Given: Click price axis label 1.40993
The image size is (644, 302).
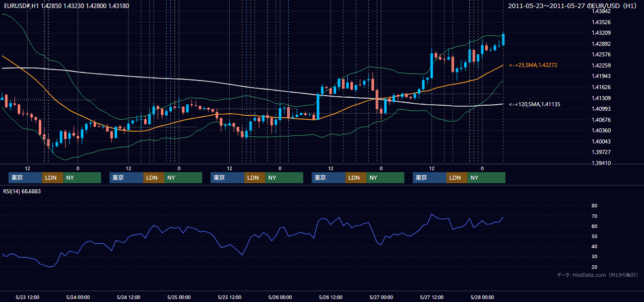Looking at the screenshot, I should (601, 109).
